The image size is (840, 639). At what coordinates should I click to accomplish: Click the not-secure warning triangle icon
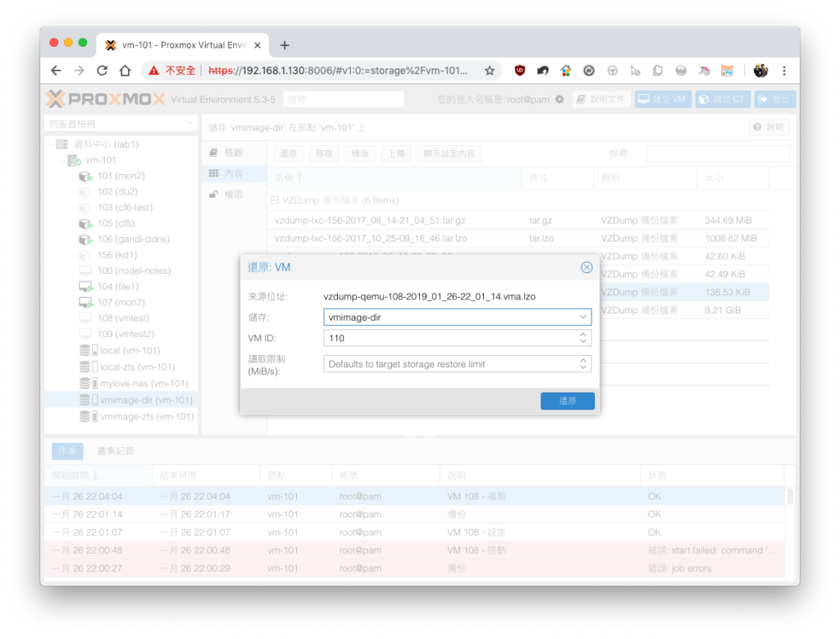153,71
